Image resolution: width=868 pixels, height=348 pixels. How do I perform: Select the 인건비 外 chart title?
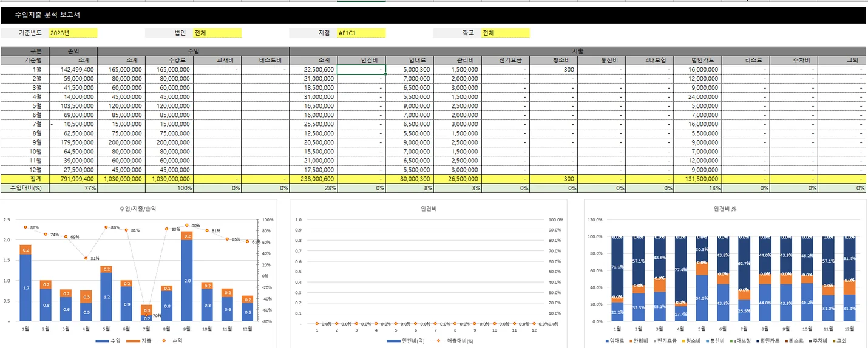[725, 209]
